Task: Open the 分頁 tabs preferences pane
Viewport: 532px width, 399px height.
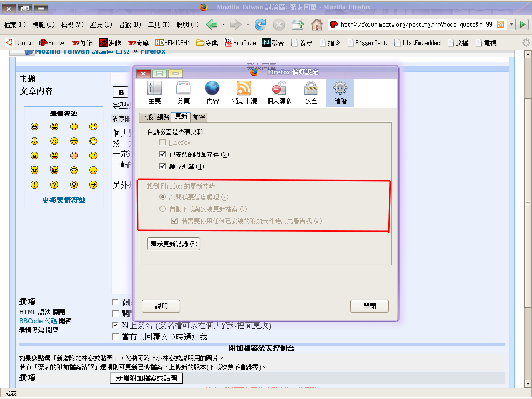Action: (183, 92)
